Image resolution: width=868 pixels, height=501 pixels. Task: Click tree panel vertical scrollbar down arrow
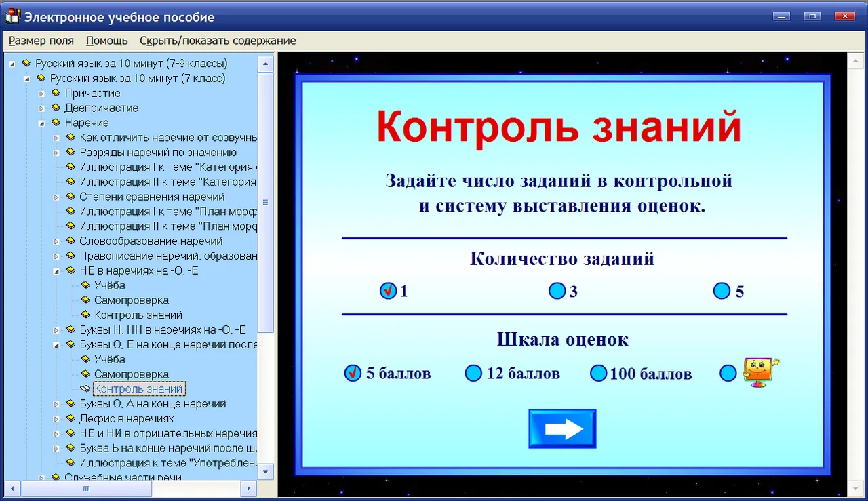tap(267, 471)
